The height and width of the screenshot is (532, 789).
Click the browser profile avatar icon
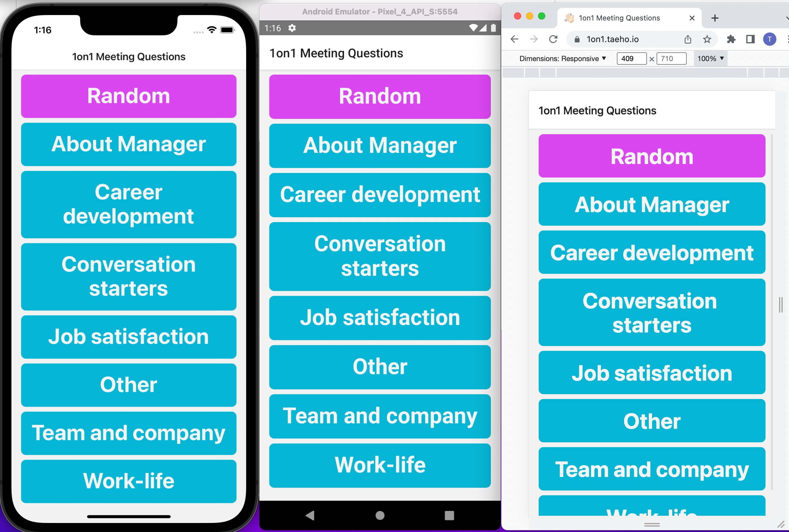pos(769,39)
